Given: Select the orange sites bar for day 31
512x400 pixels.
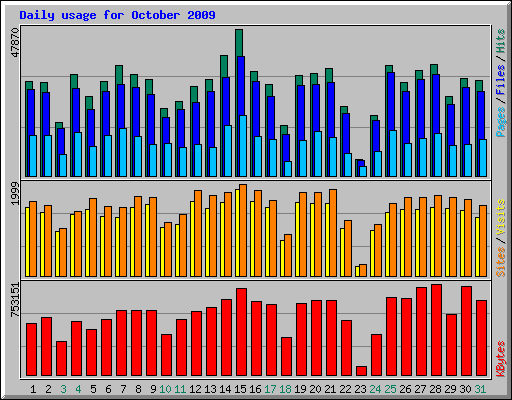Looking at the screenshot, I should [483, 241].
